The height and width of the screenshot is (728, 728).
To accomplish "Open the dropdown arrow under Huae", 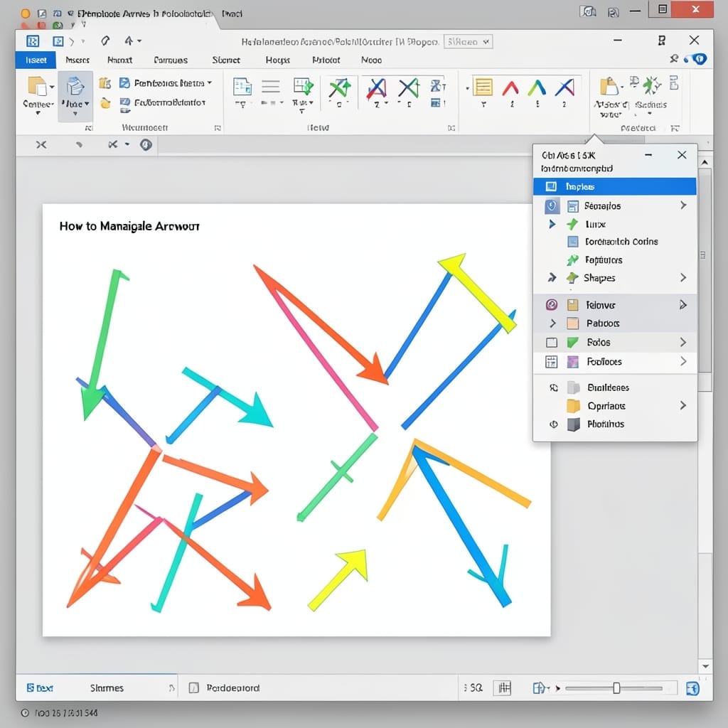I will point(75,113).
